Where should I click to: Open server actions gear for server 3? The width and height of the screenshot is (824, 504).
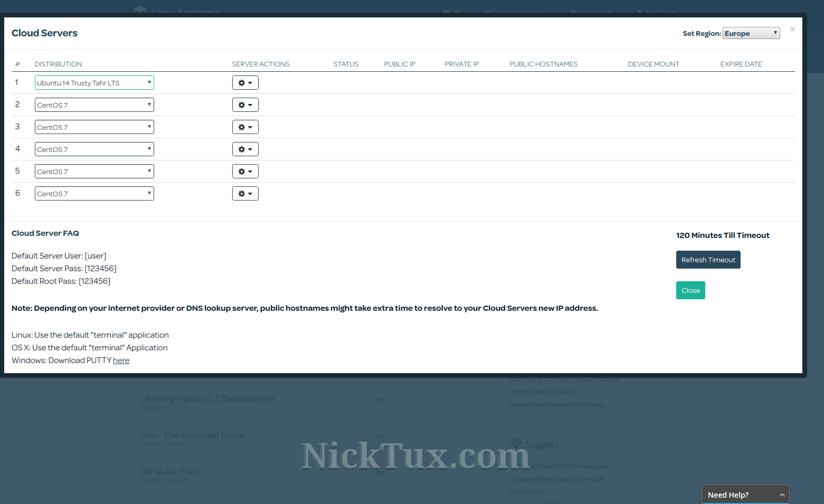coord(245,127)
